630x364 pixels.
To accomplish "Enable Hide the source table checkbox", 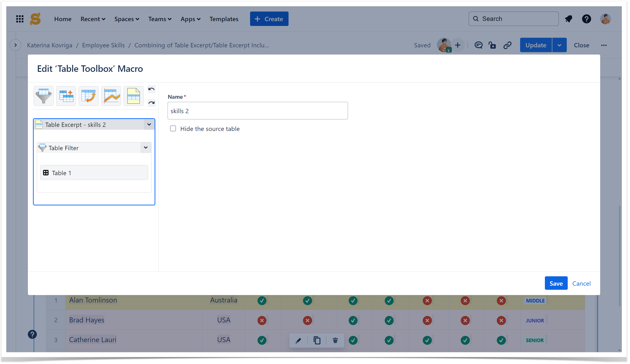I will coord(173,129).
